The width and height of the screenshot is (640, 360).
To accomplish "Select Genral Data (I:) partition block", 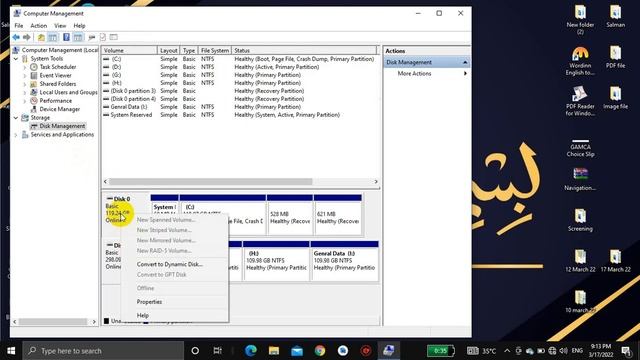I will [x=345, y=261].
